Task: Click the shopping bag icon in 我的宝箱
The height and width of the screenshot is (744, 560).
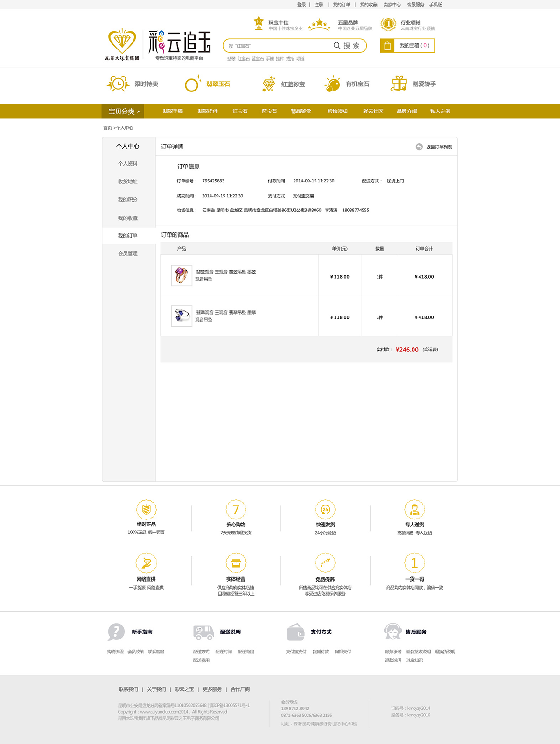Action: click(x=387, y=46)
